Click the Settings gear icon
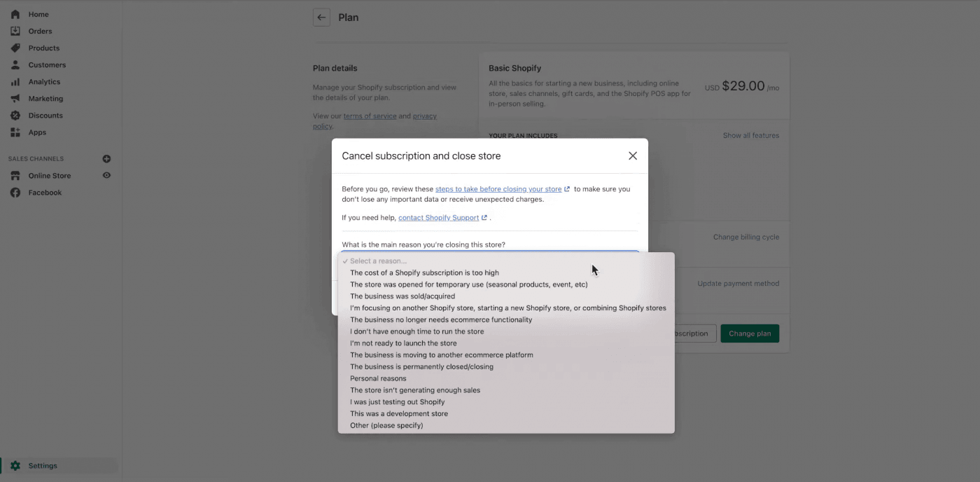This screenshot has width=980, height=482. 15,465
